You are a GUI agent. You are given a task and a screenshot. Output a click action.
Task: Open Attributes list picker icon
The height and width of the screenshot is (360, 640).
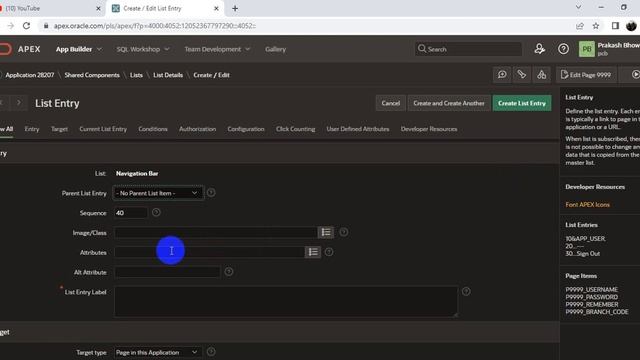[x=313, y=252]
